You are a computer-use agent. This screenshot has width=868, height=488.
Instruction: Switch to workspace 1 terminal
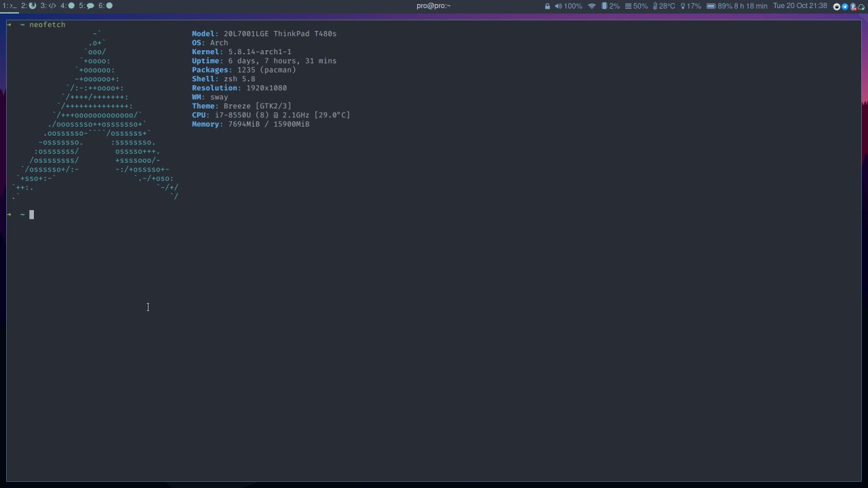[9, 5]
